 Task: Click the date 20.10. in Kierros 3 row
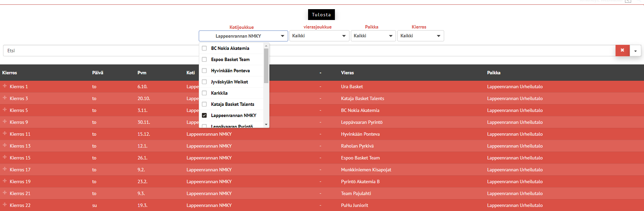(144, 98)
